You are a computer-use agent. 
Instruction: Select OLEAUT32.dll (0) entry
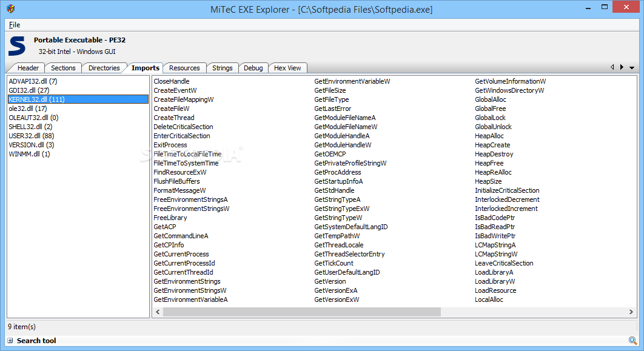coord(34,118)
